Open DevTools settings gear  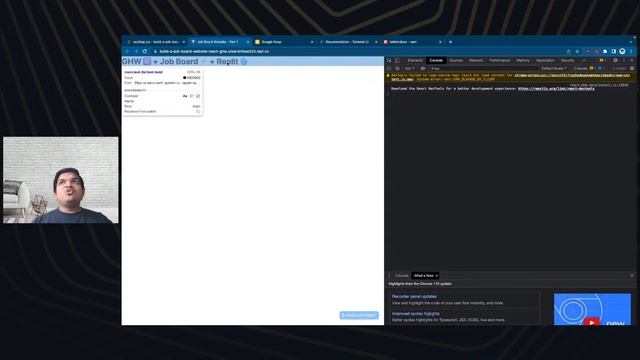(x=615, y=60)
